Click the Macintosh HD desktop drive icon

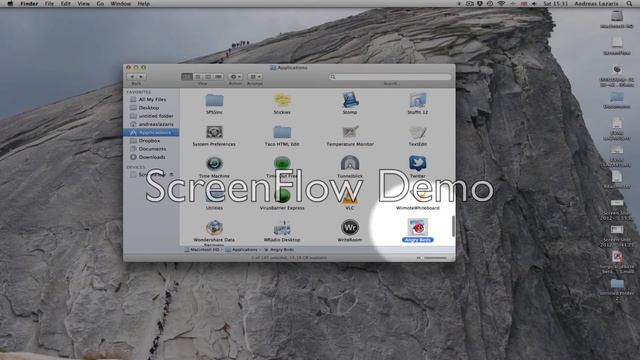[x=617, y=16]
